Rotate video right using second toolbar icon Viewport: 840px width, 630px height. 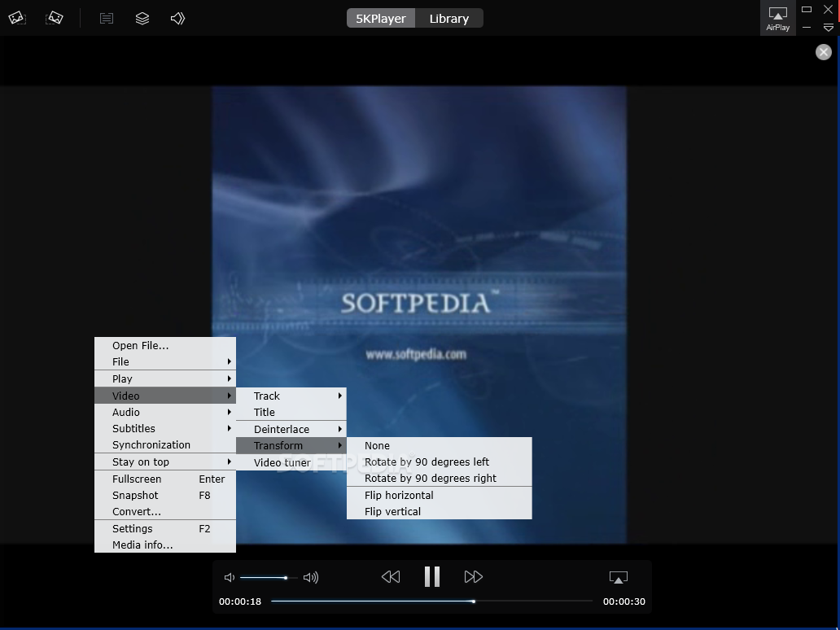pyautogui.click(x=55, y=18)
